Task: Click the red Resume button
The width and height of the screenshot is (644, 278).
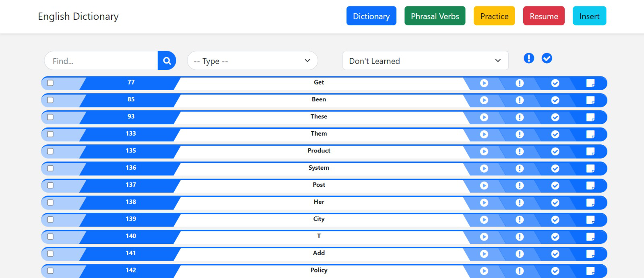Action: point(543,16)
